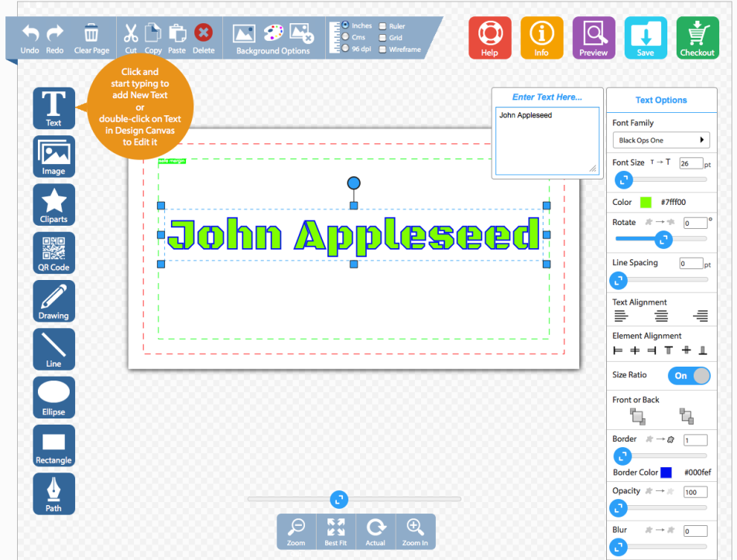Select the QR Code tool

click(53, 253)
